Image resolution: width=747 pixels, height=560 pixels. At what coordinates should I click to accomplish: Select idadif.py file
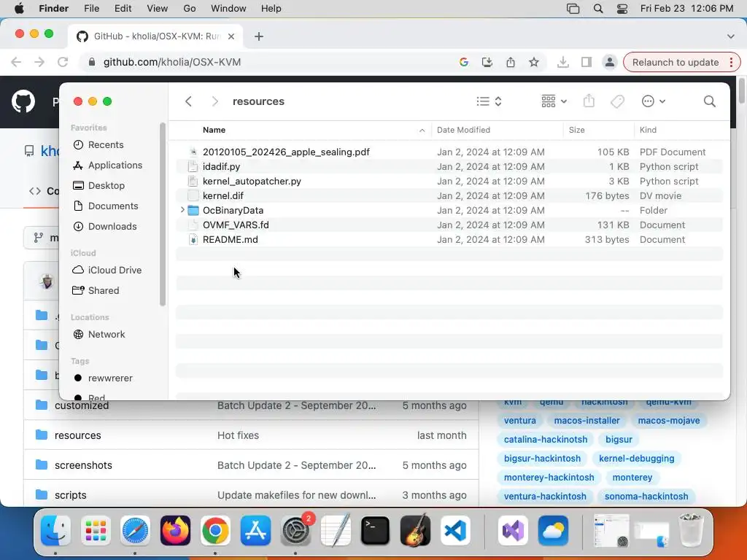[221, 167]
